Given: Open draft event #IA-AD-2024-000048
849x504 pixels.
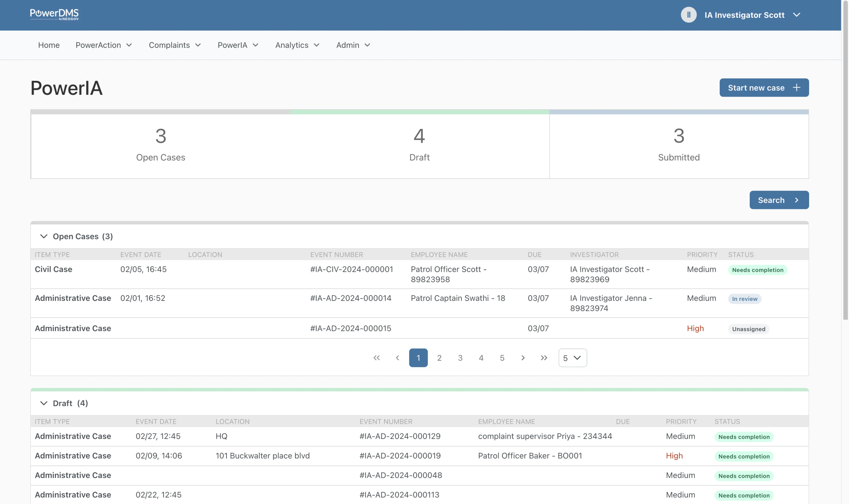Looking at the screenshot, I should coord(401,475).
